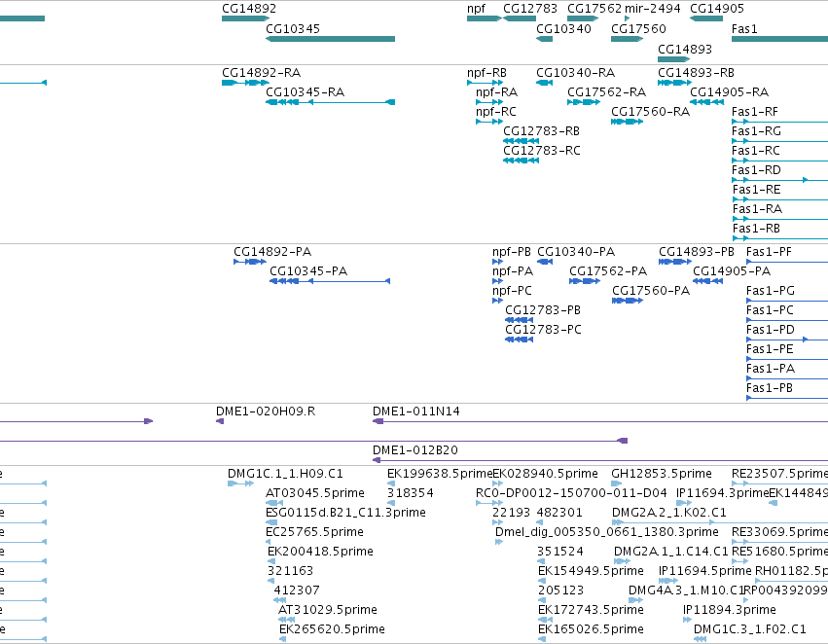Click the DMG1C.1_1.H09.C1 EST label

(285, 474)
